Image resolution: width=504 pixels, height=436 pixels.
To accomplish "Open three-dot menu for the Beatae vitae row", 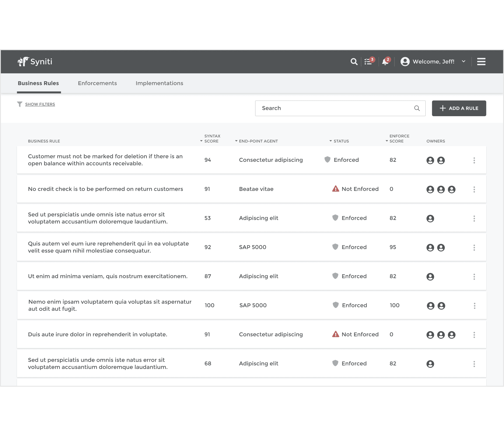I will pyautogui.click(x=474, y=189).
